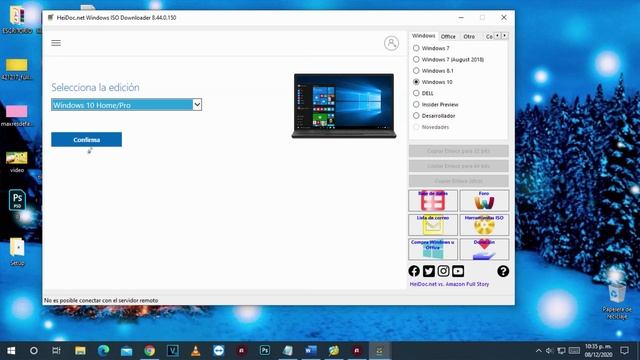Viewport: 640px width, 360px height.
Task: Select the DELL radio button
Action: tap(416, 93)
